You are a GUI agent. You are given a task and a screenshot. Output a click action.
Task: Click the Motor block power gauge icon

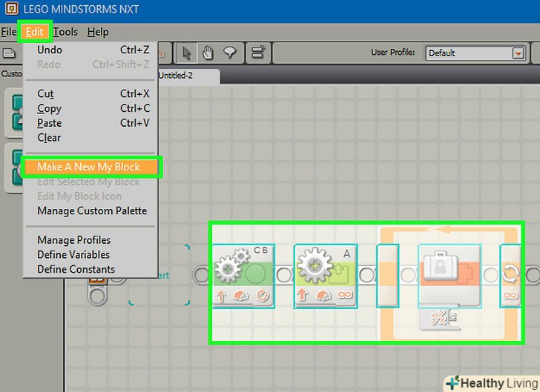[x=323, y=296]
